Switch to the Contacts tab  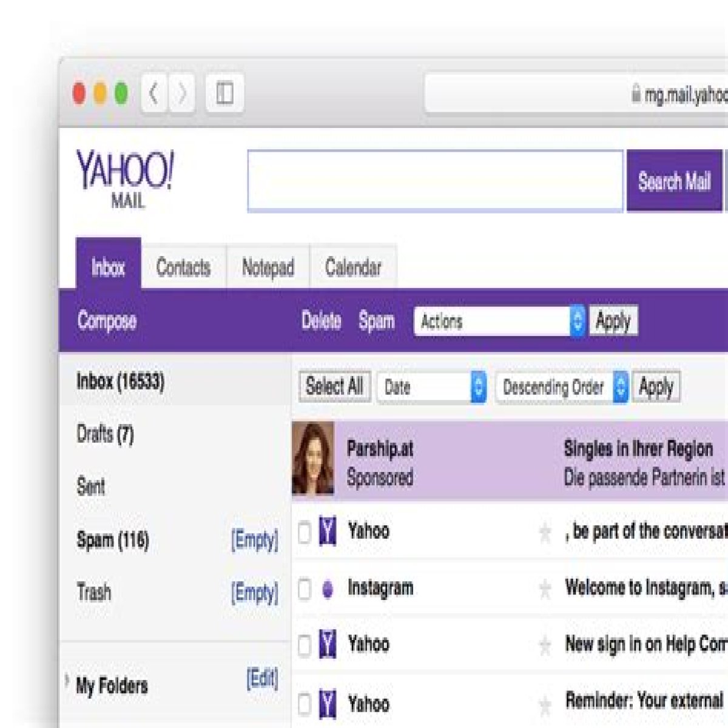(x=184, y=268)
